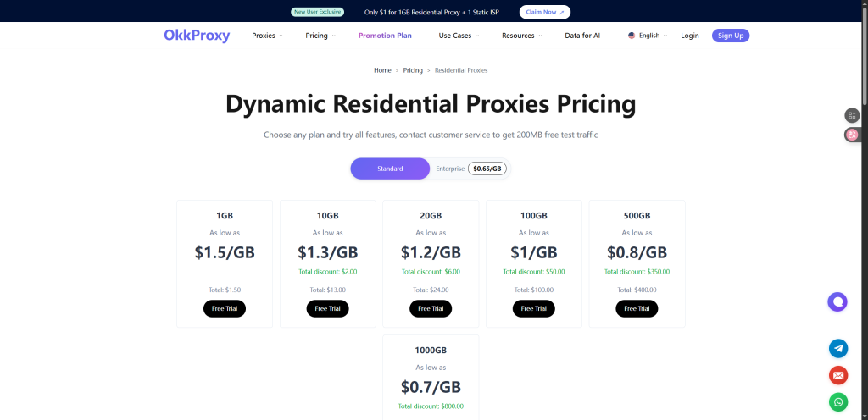
Task: Open the purple live chat bubble
Action: pyautogui.click(x=837, y=301)
